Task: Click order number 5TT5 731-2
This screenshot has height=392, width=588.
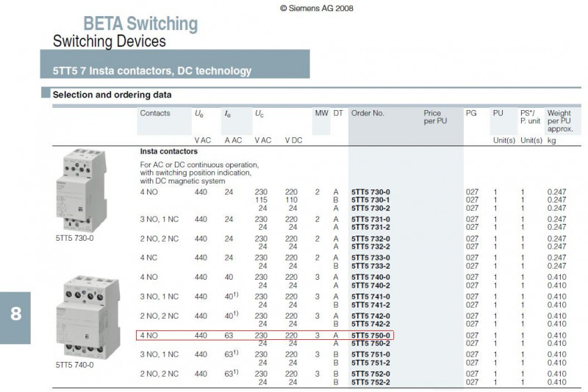Action: tap(370, 228)
